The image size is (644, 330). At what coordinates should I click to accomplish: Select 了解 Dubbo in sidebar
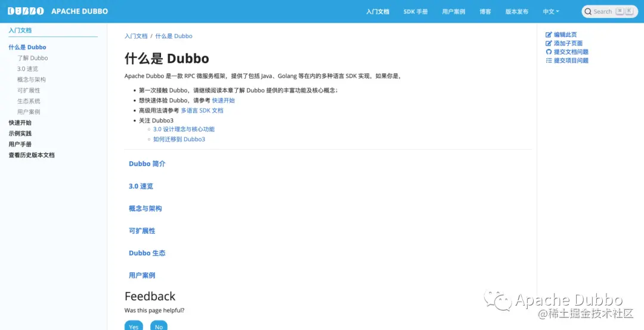click(32, 58)
